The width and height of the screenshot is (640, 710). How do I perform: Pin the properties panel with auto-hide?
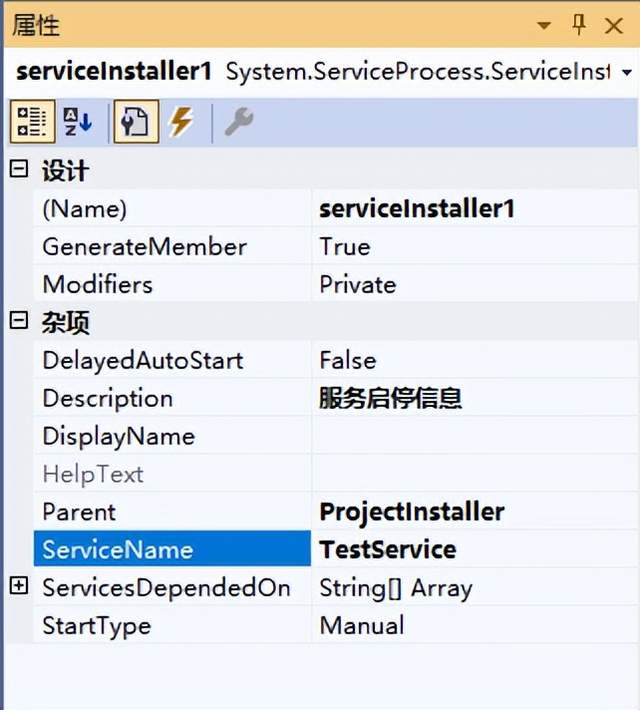coord(579,25)
